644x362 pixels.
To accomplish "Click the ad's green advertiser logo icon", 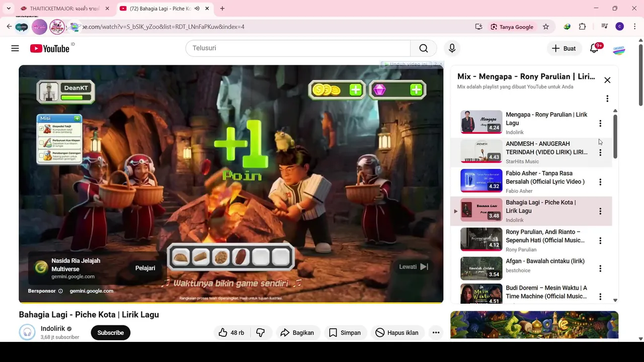I will pyautogui.click(x=41, y=267).
